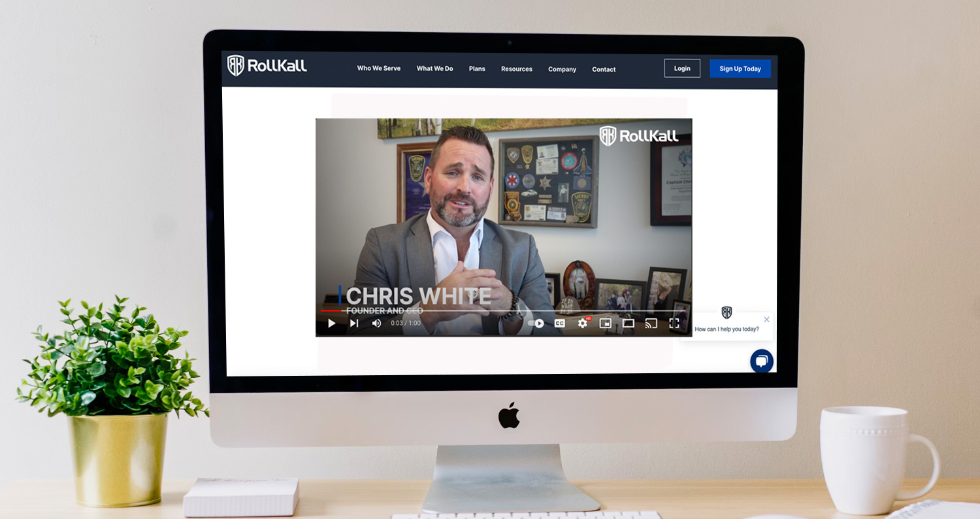Click the 'How can I help you today?' message
The height and width of the screenshot is (519, 980).
(727, 329)
